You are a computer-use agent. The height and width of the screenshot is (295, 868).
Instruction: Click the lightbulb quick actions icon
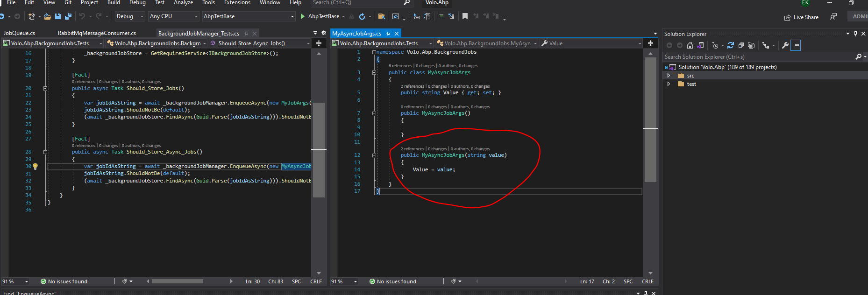(x=36, y=166)
